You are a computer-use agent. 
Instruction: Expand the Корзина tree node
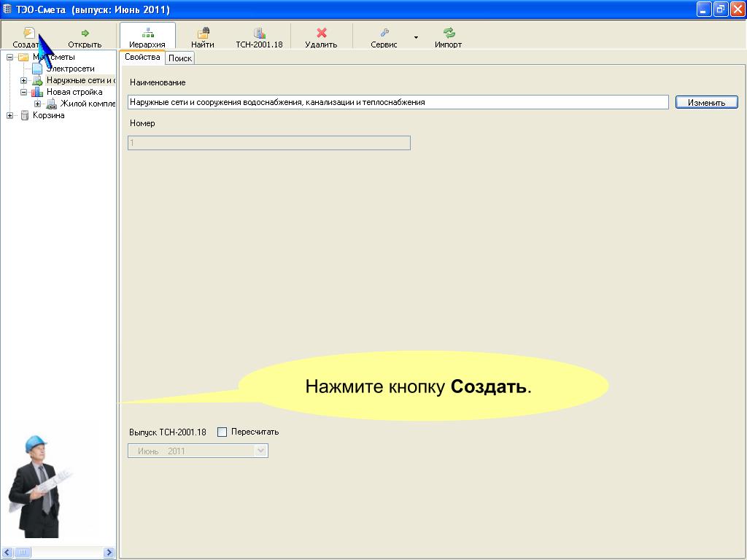point(9,115)
